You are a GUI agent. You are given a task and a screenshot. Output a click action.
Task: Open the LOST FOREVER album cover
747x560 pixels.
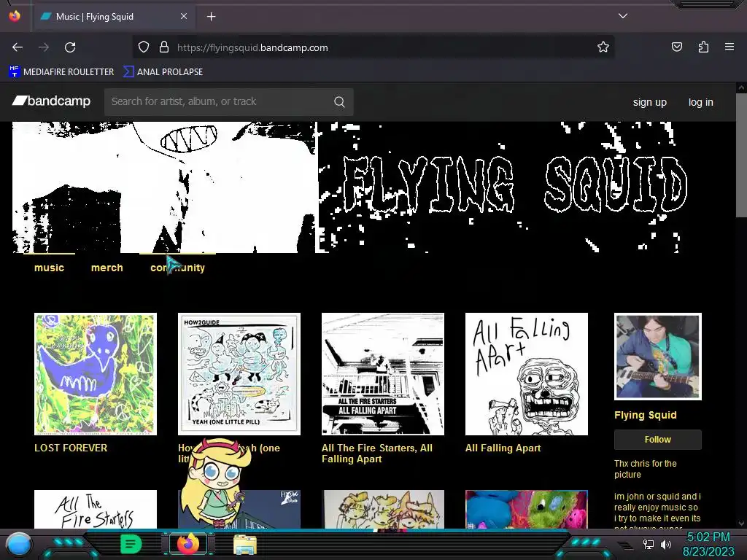96,374
